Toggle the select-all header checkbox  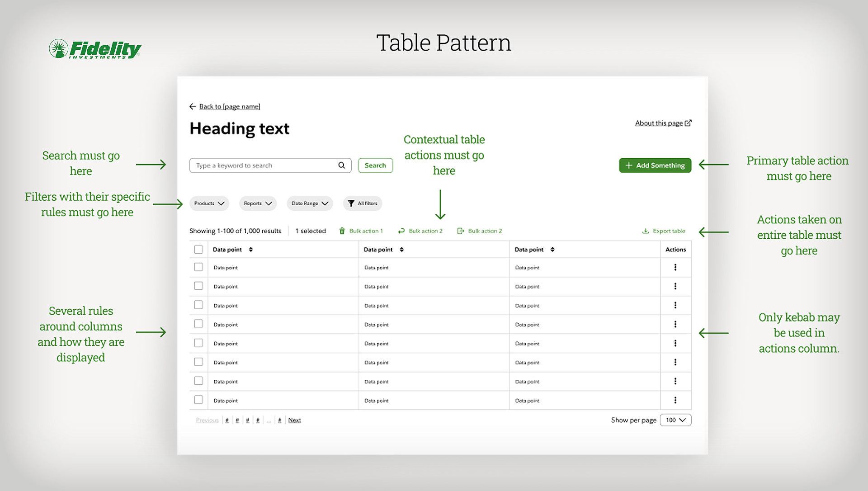(x=198, y=250)
